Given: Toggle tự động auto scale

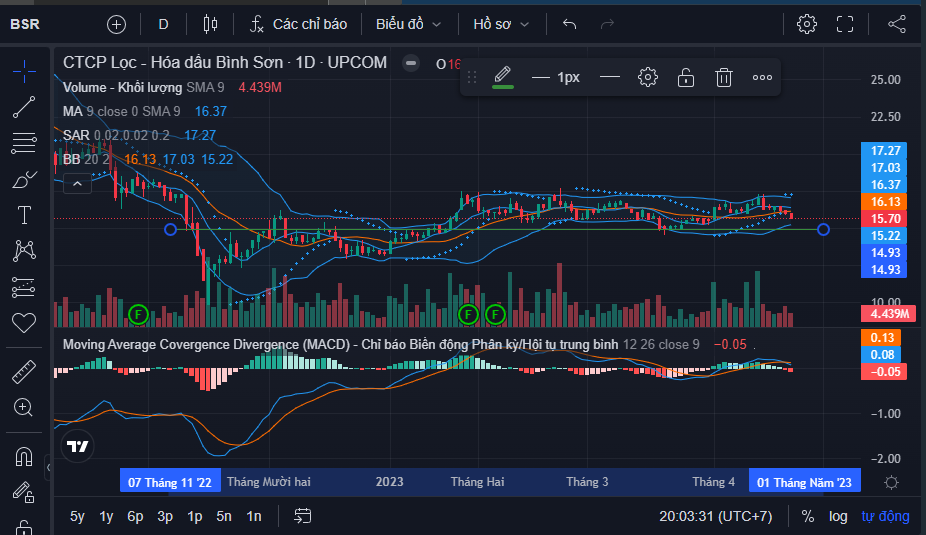Looking at the screenshot, I should pyautogui.click(x=885, y=516).
